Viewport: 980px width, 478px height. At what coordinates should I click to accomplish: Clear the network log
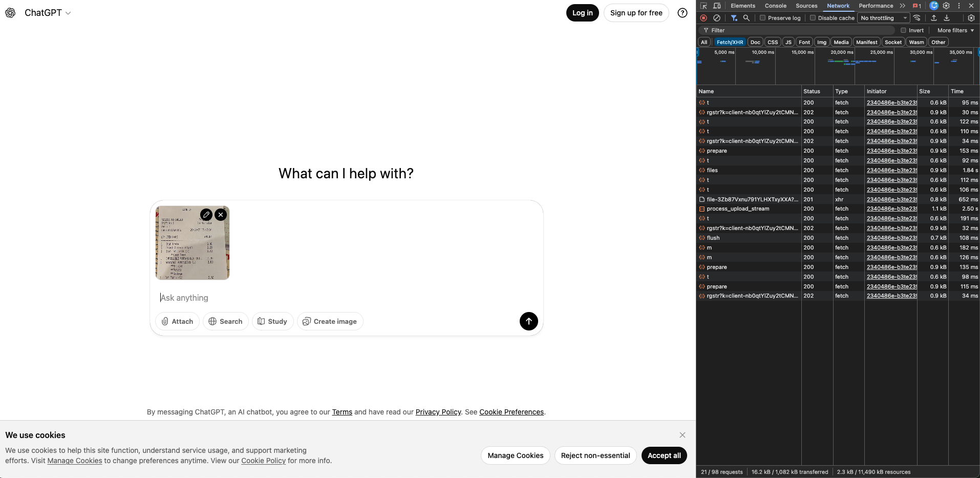pyautogui.click(x=717, y=17)
